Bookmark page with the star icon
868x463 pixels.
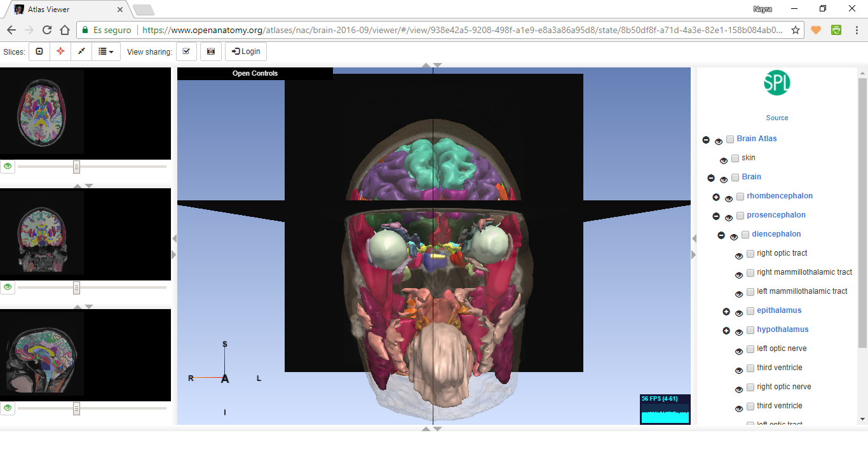point(796,30)
